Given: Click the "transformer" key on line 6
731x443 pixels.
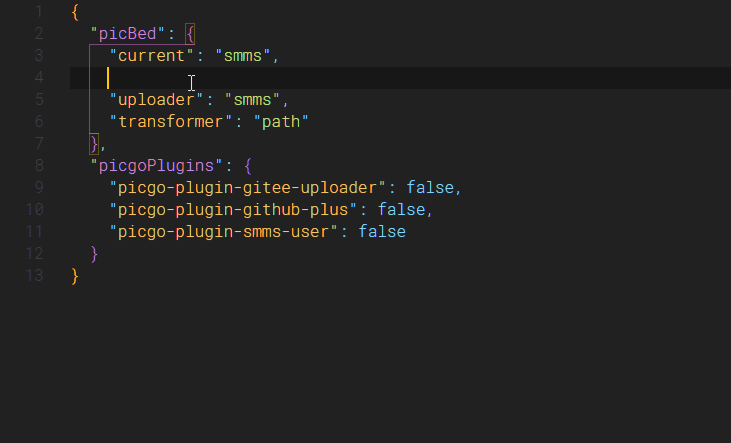Looking at the screenshot, I should pos(170,122).
